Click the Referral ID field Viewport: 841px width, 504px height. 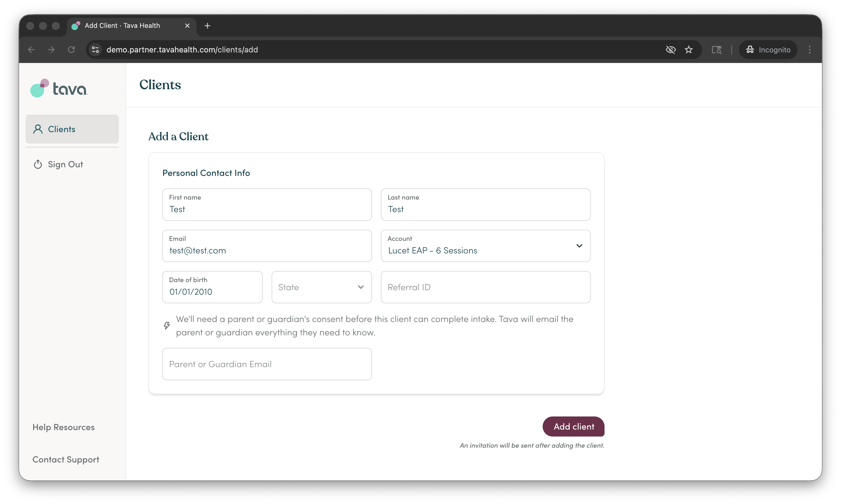pyautogui.click(x=485, y=287)
